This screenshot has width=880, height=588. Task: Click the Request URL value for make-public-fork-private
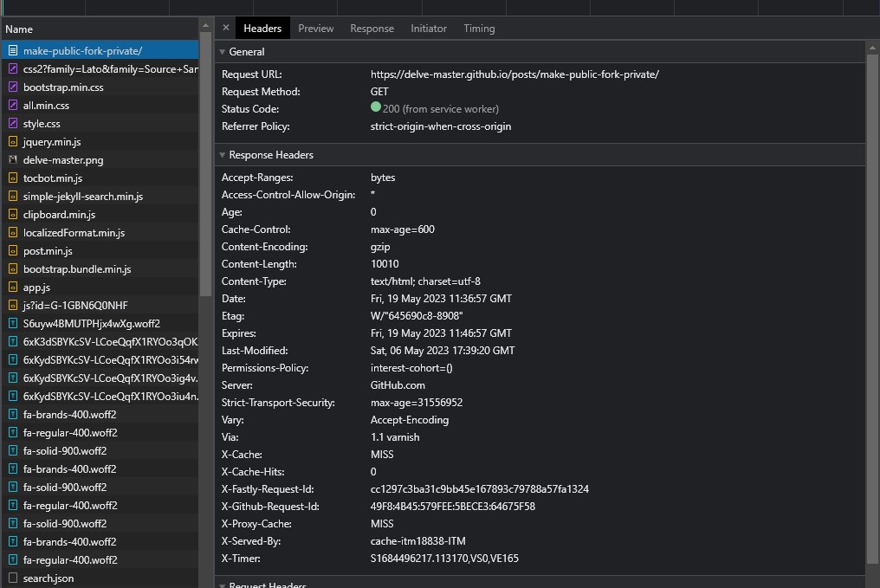514,74
